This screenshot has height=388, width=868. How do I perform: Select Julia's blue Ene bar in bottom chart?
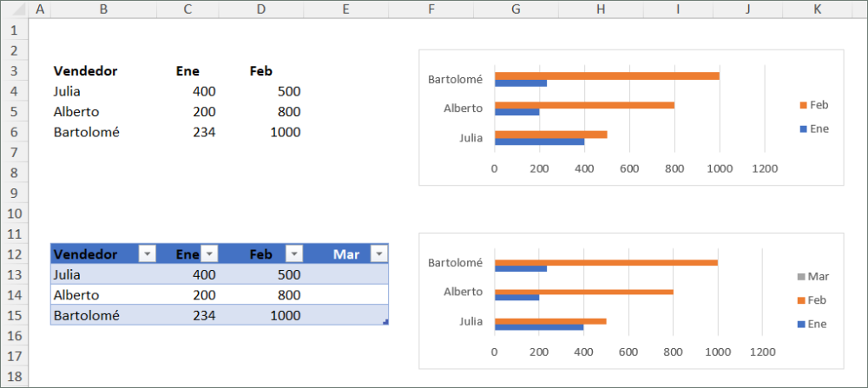click(538, 327)
